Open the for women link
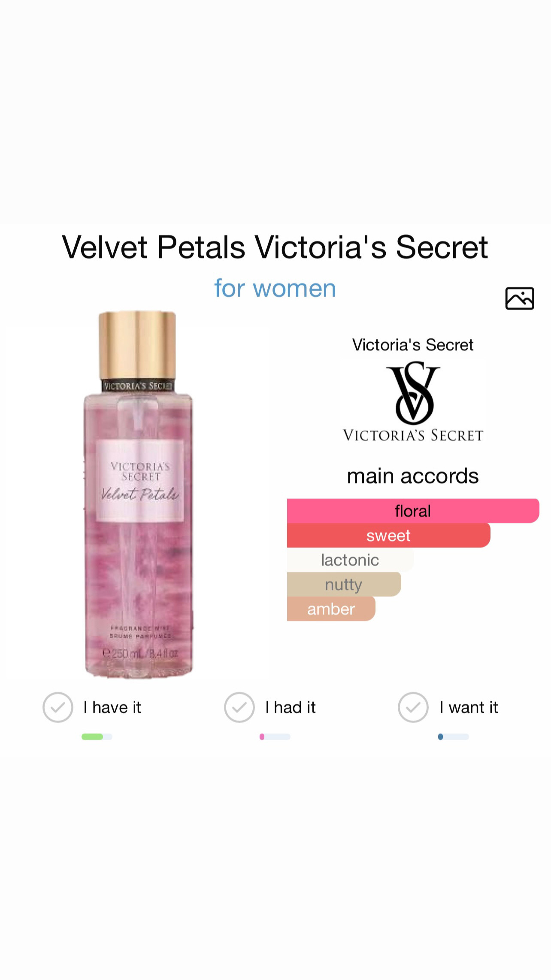Screen dimensions: 551x980 click(x=275, y=288)
